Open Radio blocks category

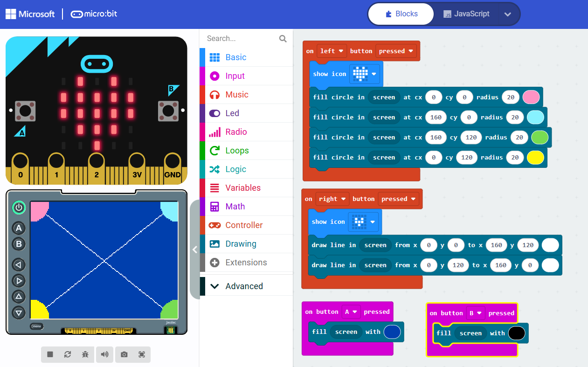click(x=246, y=132)
